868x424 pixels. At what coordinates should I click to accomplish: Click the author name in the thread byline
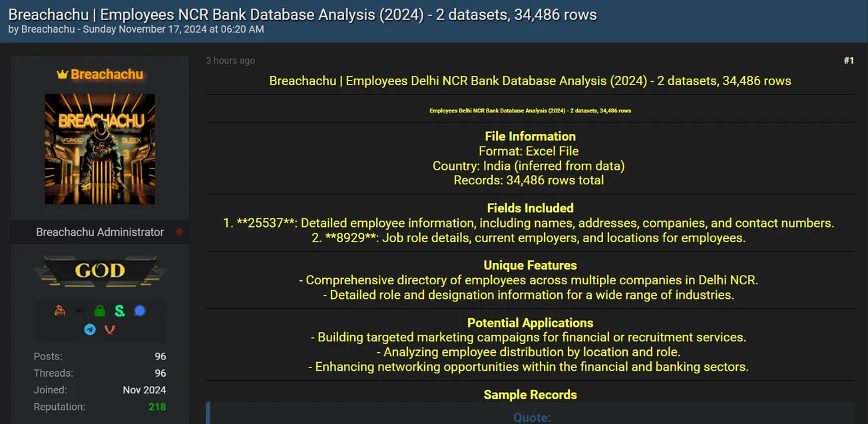tap(48, 29)
